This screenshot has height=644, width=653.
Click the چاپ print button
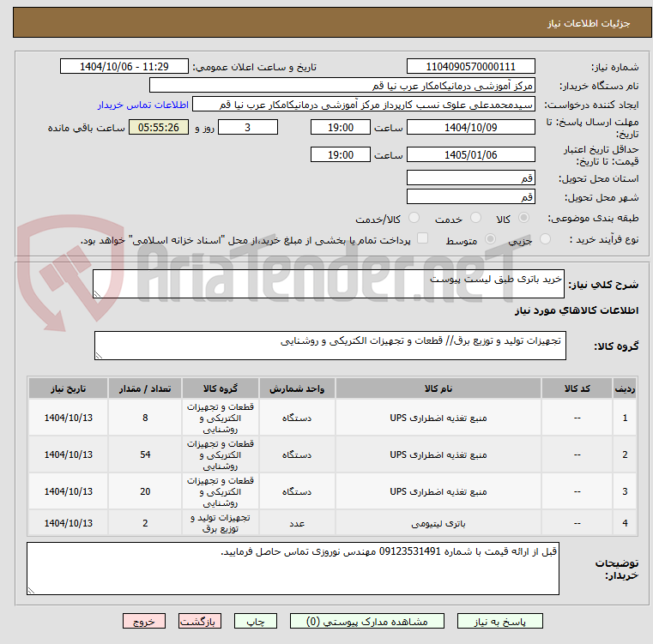click(256, 621)
